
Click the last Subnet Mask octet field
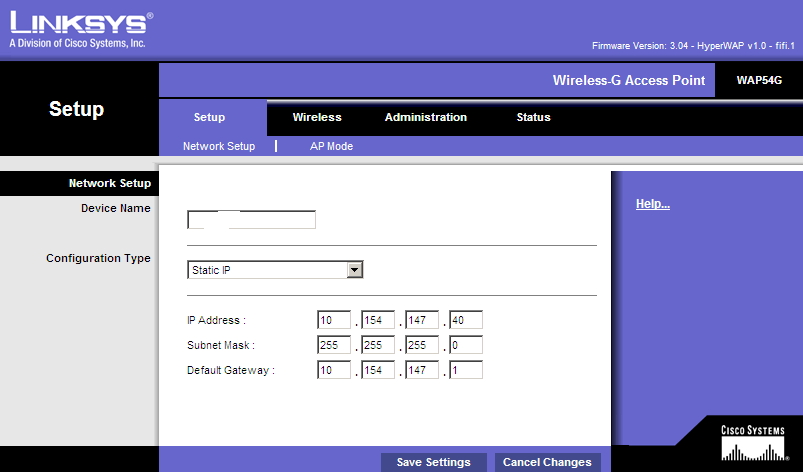(466, 345)
